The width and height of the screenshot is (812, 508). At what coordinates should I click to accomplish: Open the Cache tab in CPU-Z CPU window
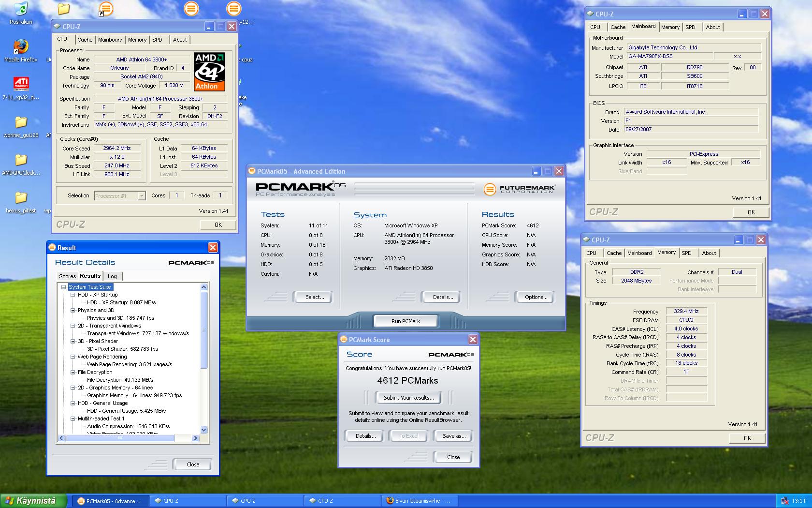[x=85, y=40]
